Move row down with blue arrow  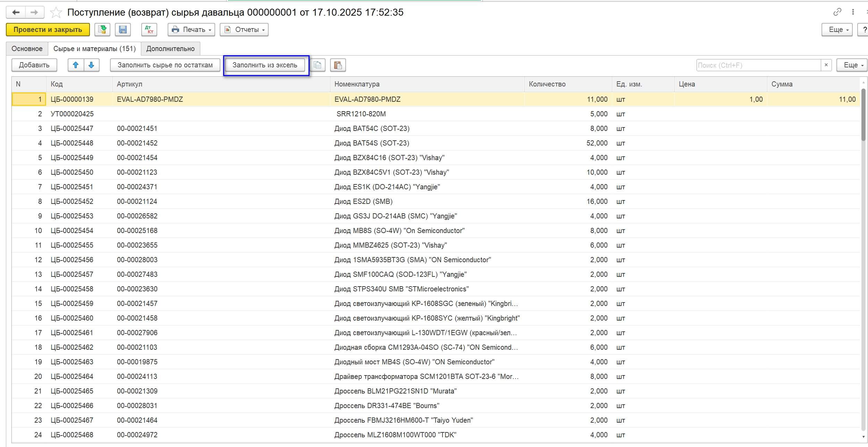point(91,65)
